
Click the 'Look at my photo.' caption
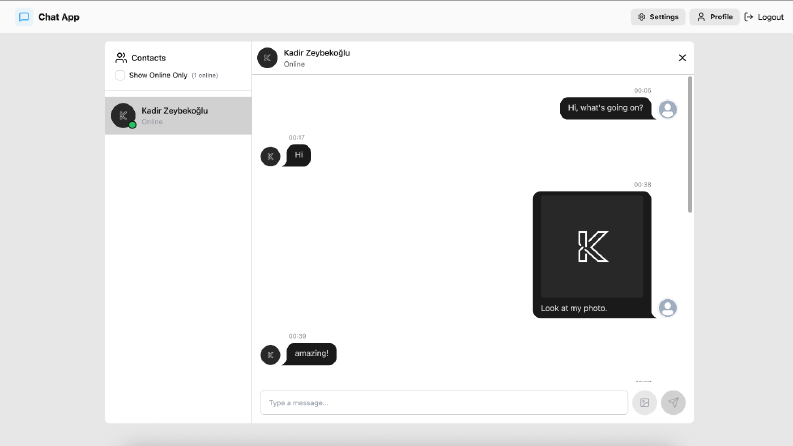(574, 308)
